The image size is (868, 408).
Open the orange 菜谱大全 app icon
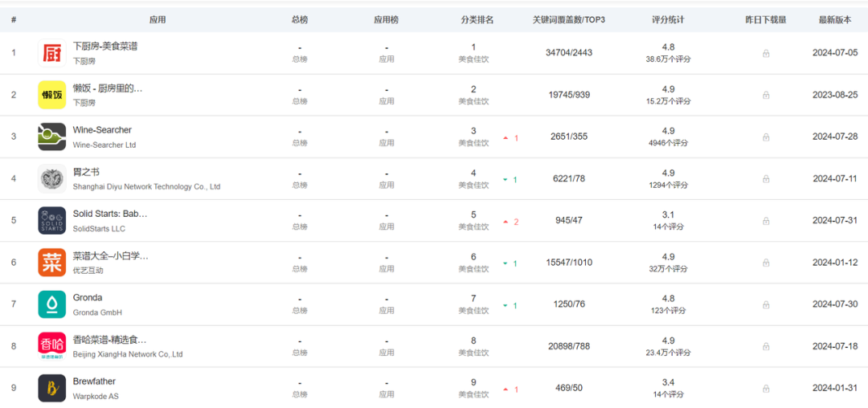pyautogui.click(x=52, y=262)
